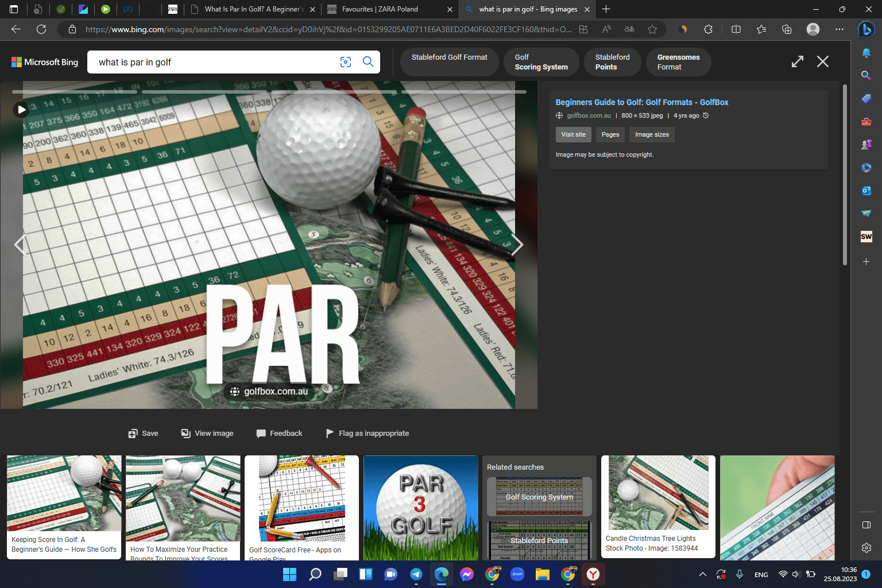Click the browser address bar URL

(x=327, y=29)
